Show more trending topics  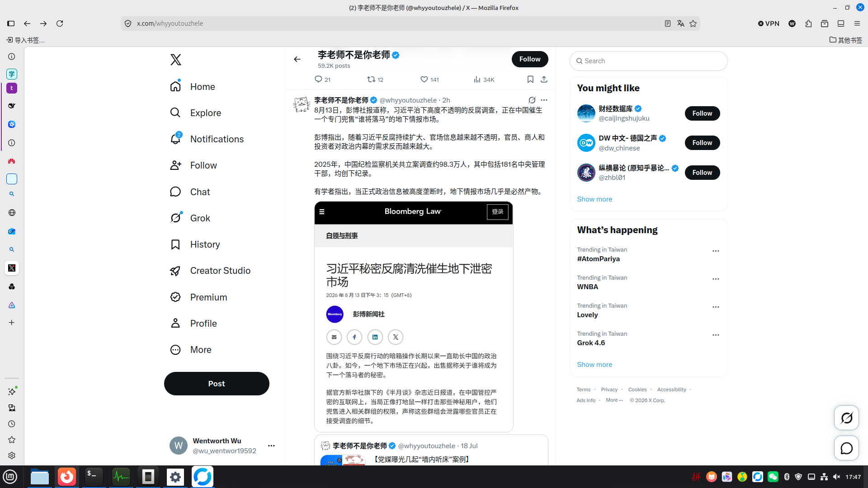594,365
